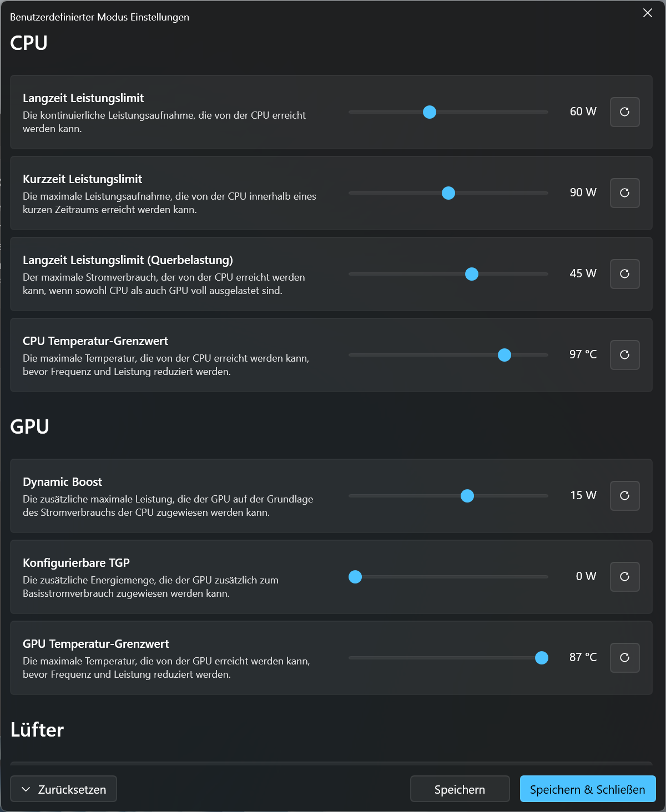Reset Langzeit Leistungslimit to default

pos(624,112)
